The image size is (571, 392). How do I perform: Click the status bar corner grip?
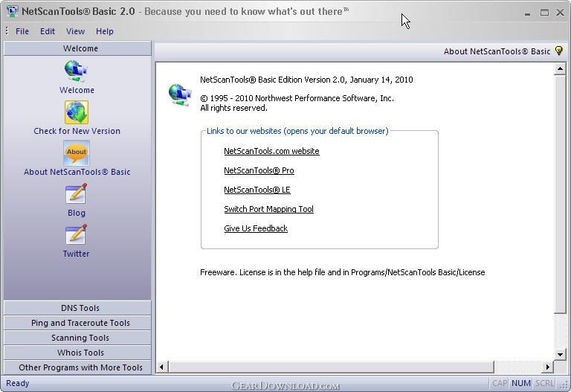click(x=564, y=385)
